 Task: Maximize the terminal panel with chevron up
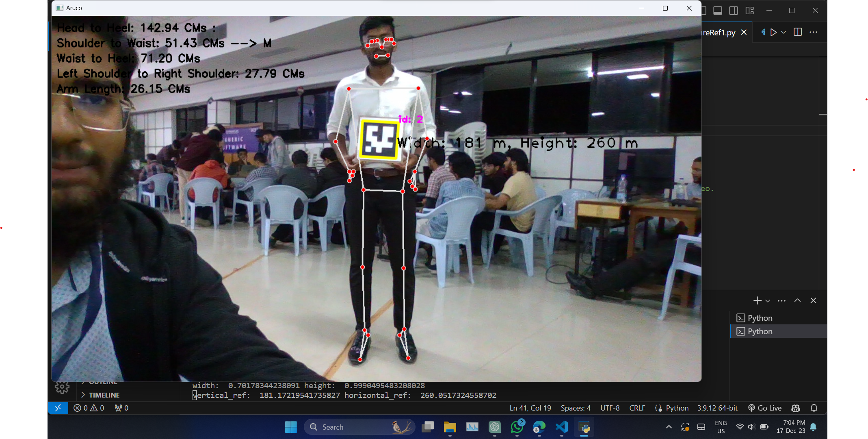point(797,300)
